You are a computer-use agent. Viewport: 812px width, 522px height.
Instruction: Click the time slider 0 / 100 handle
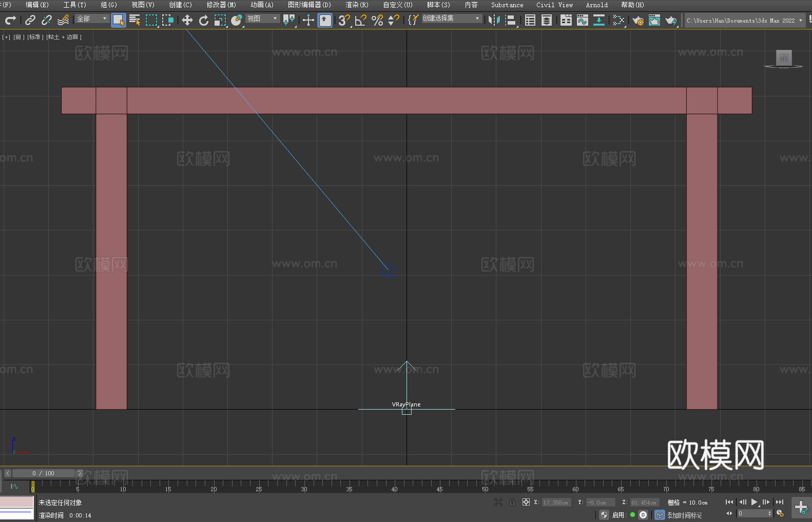tap(44, 473)
